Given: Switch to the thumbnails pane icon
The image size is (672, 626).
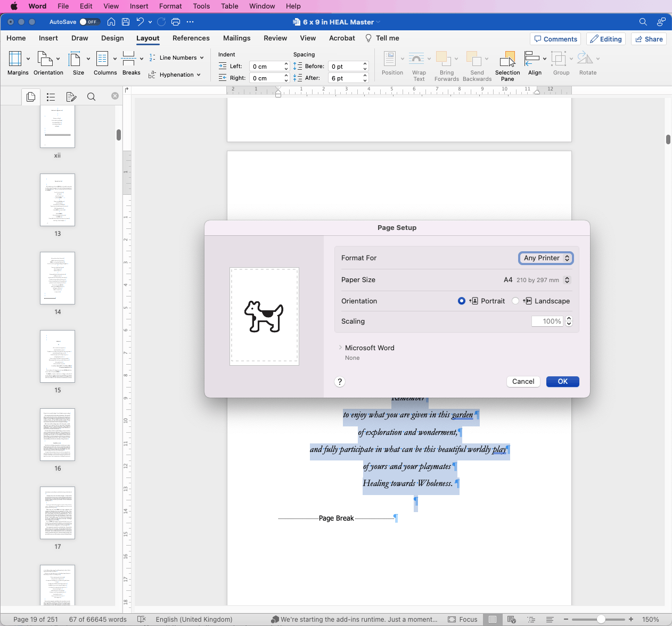Looking at the screenshot, I should 30,96.
